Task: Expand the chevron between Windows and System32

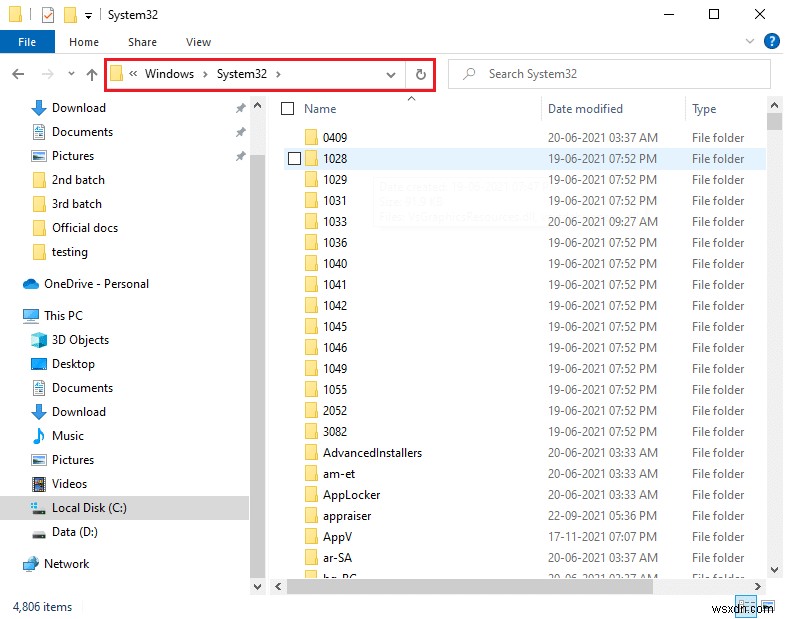Action: 205,74
